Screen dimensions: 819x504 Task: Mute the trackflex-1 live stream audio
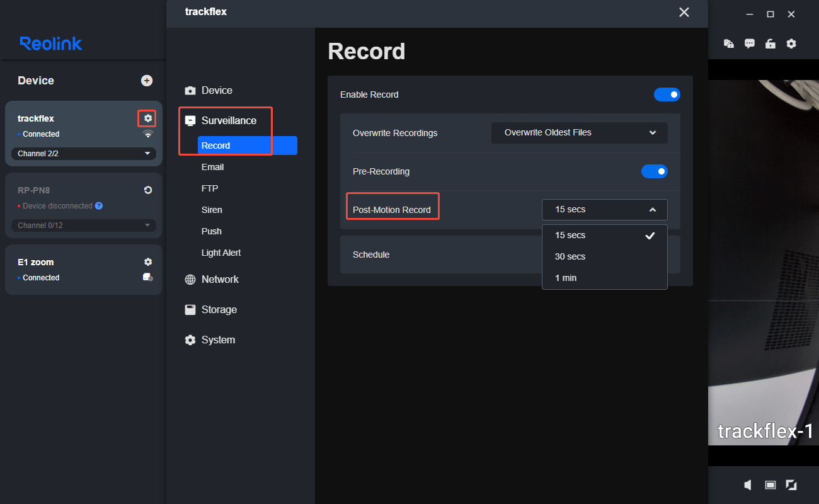747,485
